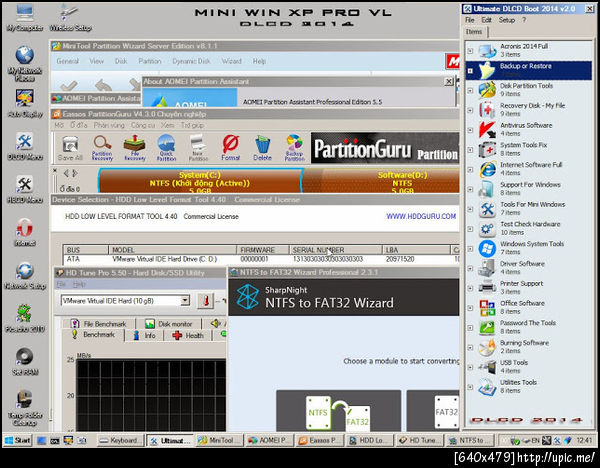Click the Start button

18,440
